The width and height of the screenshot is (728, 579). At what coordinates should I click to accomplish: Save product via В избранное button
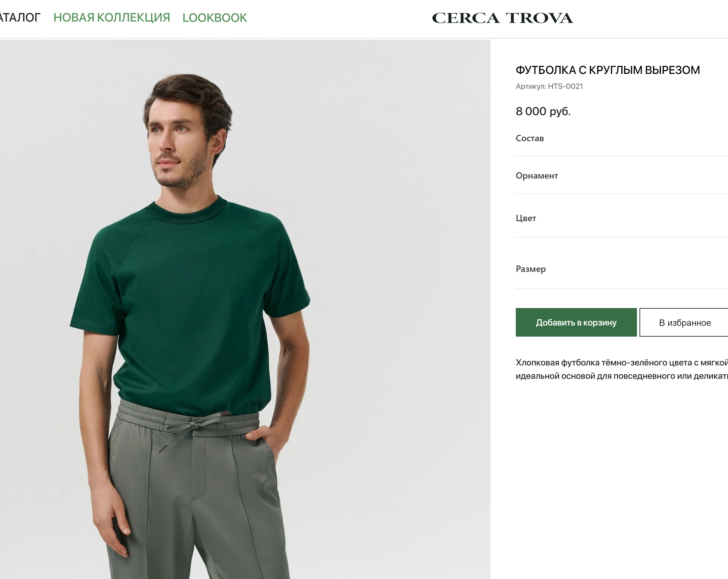(x=684, y=322)
